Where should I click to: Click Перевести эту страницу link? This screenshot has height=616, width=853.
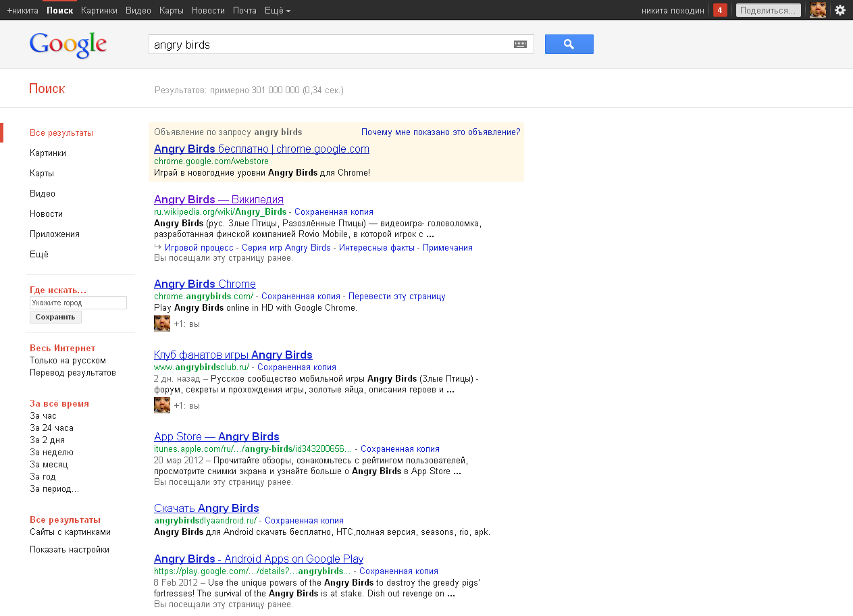click(x=397, y=297)
